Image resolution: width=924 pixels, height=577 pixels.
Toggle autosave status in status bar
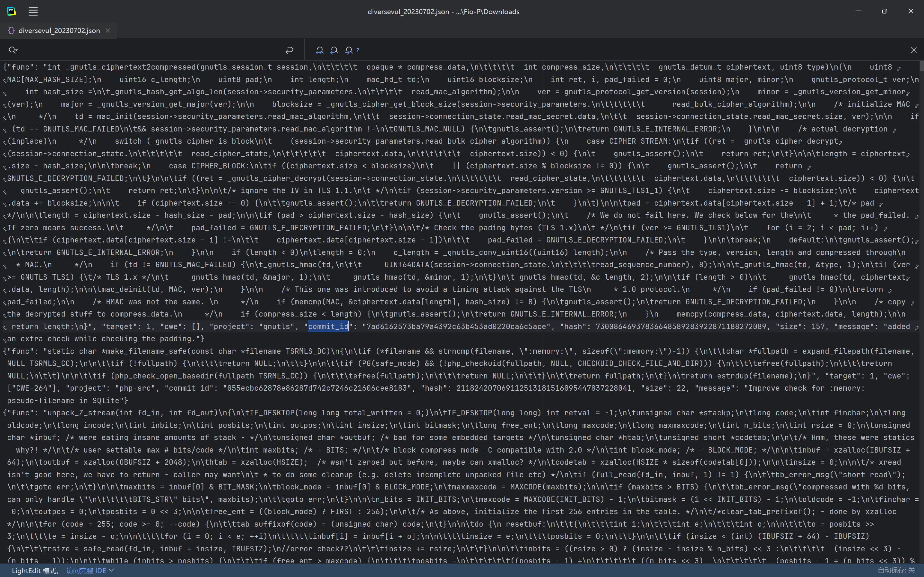click(x=896, y=570)
